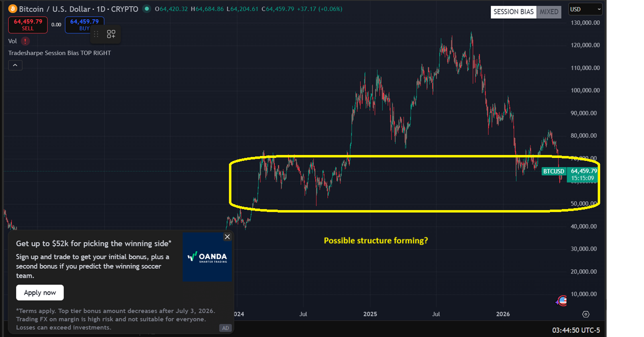This screenshot has width=644, height=337.
Task: Click the Vol indicator label
Action: coord(13,41)
